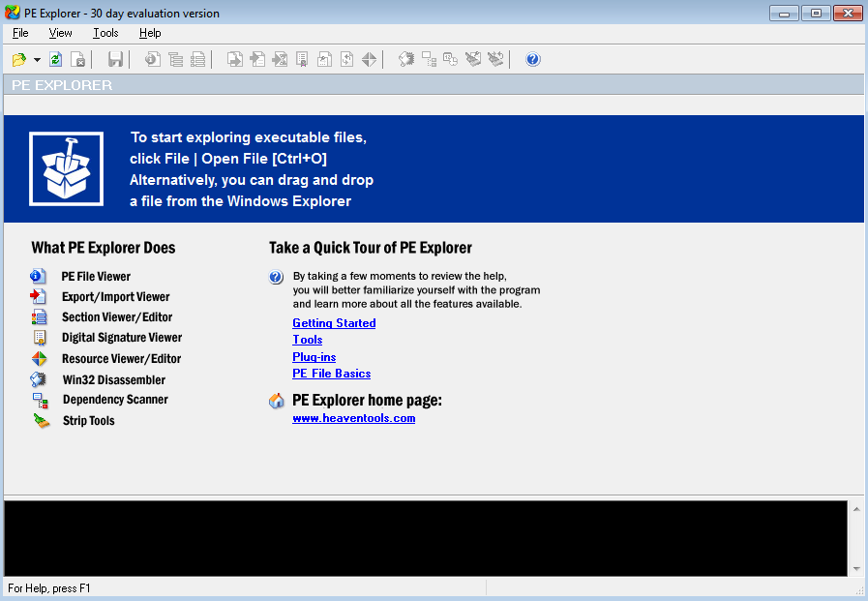The image size is (868, 601).
Task: Open the Tools menu
Action: point(105,33)
